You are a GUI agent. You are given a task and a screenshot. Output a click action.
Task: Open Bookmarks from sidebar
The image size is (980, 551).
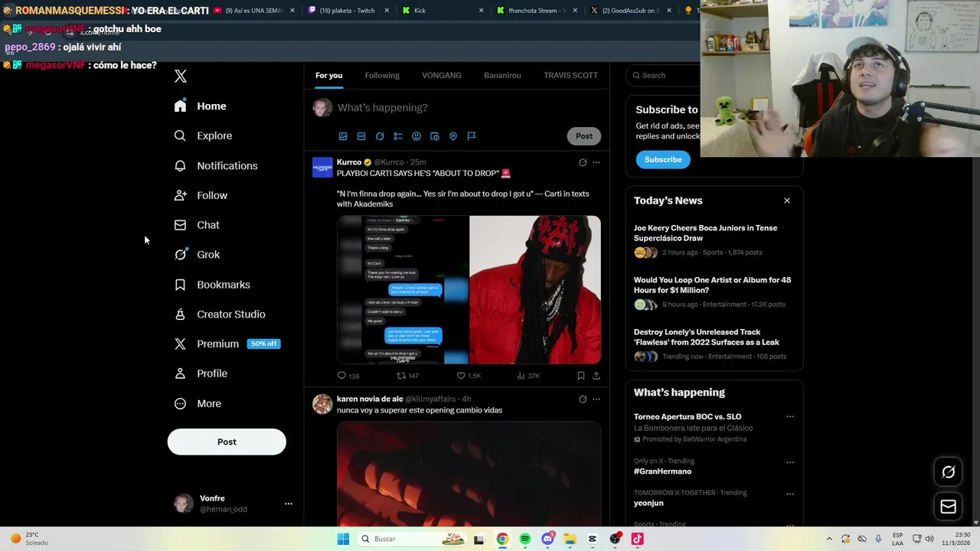(x=212, y=284)
